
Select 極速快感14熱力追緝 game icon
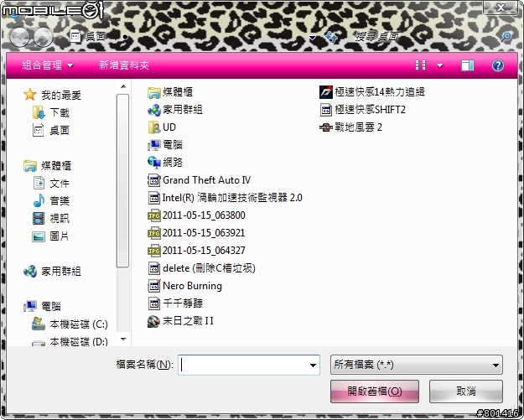point(326,92)
